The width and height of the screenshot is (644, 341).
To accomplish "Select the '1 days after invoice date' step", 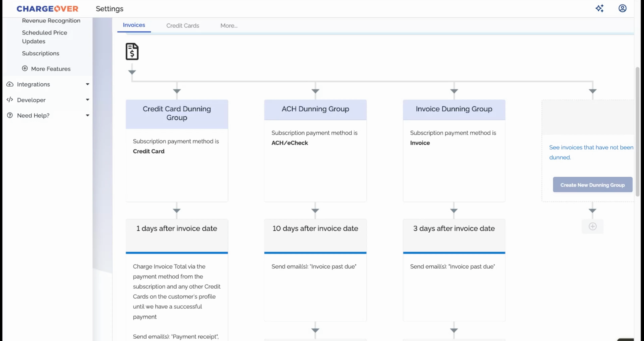I will point(177,236).
